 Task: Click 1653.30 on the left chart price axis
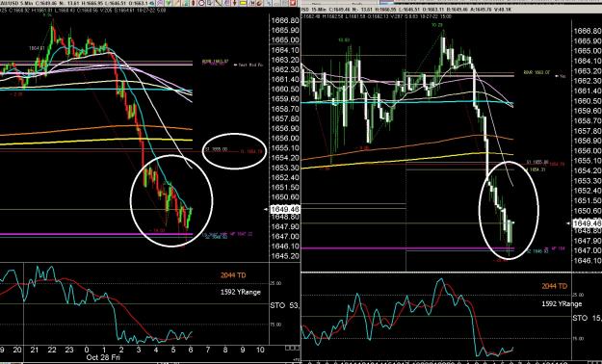click(285, 168)
